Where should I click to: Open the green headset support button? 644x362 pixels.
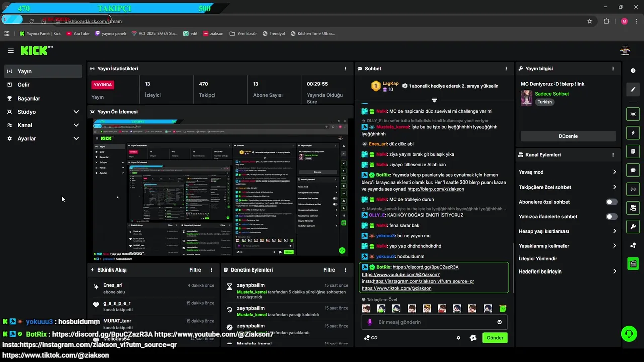628,333
